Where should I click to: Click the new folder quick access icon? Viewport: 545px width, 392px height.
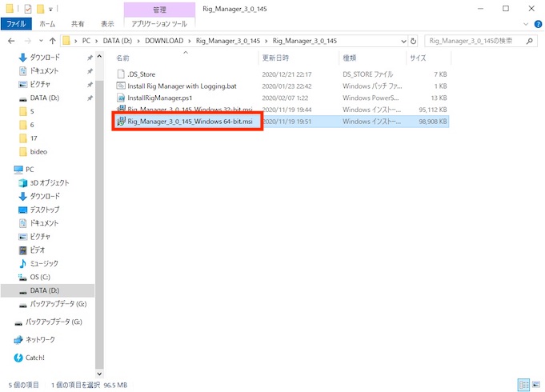pos(41,9)
